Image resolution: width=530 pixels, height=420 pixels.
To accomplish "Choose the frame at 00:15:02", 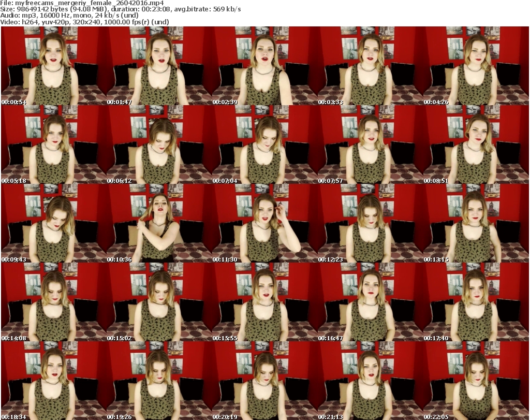I will click(x=159, y=302).
